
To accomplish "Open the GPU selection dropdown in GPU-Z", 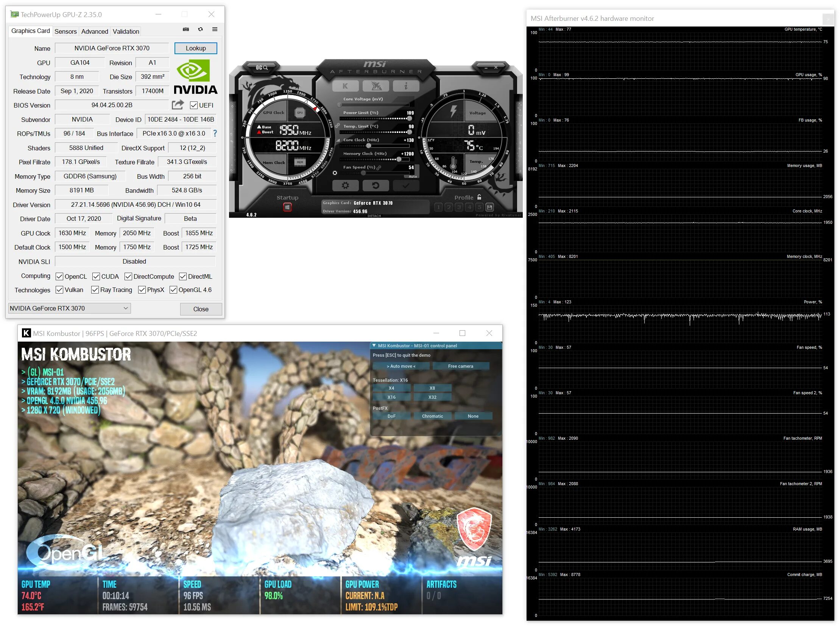I will [70, 308].
